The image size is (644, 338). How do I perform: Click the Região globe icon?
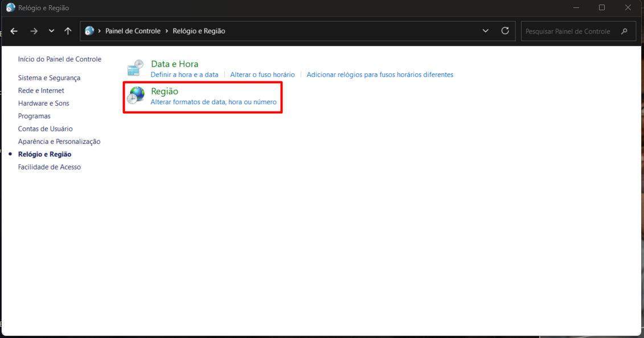[x=136, y=96]
